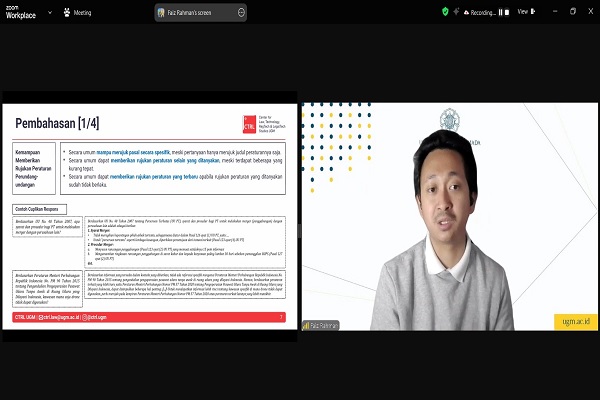The height and width of the screenshot is (400, 600).
Task: Click the Faiz Rahman name label on video
Action: click(x=324, y=326)
